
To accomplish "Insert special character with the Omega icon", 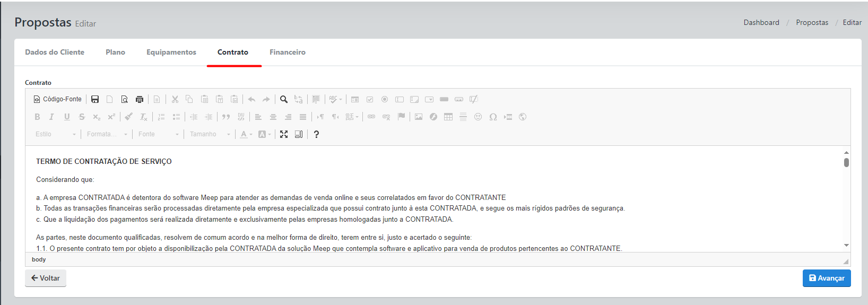I will [493, 117].
